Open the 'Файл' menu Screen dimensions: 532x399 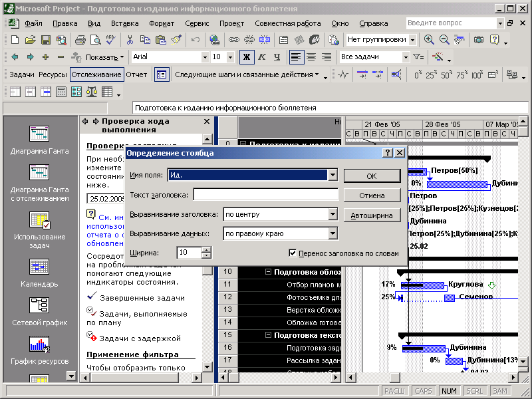[x=33, y=23]
